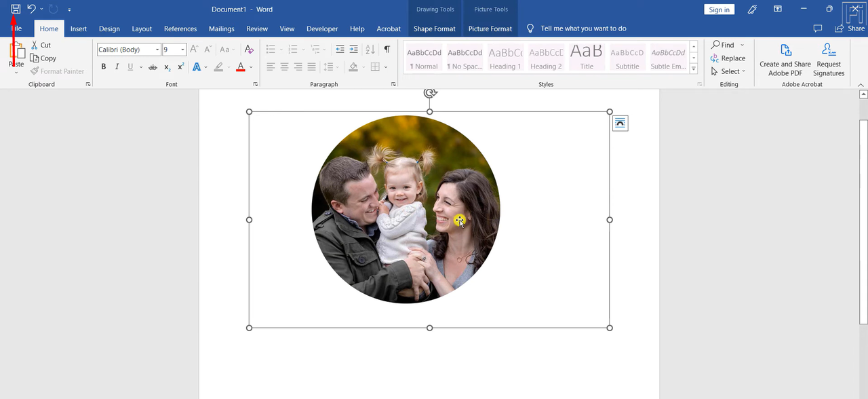Switch to Picture Format tab
Screen dimensions: 868x399
(490, 28)
